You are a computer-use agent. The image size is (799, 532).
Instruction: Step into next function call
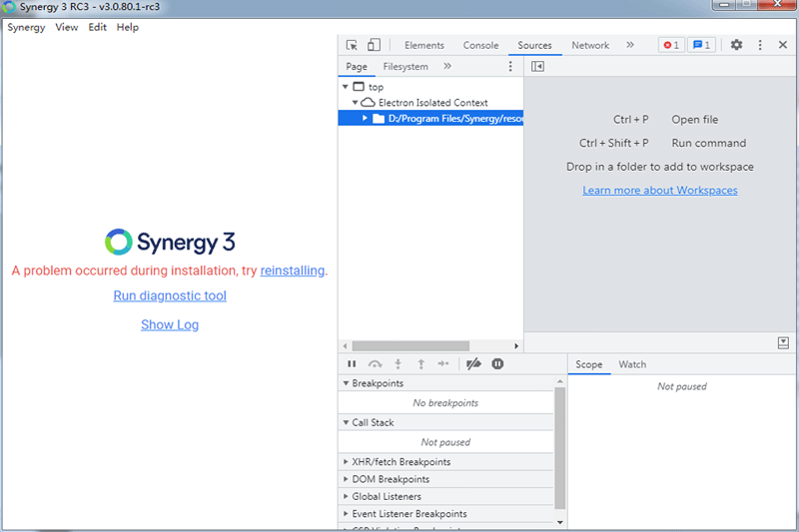click(x=398, y=363)
